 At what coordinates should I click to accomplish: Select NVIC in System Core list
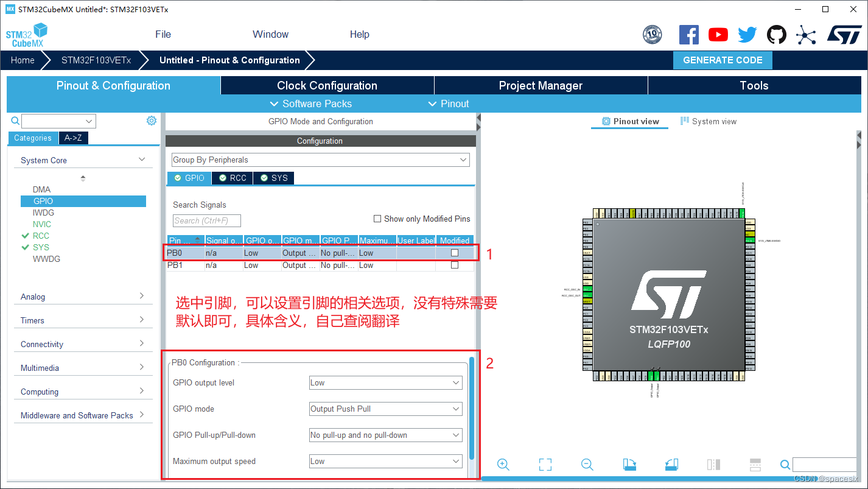pos(42,224)
